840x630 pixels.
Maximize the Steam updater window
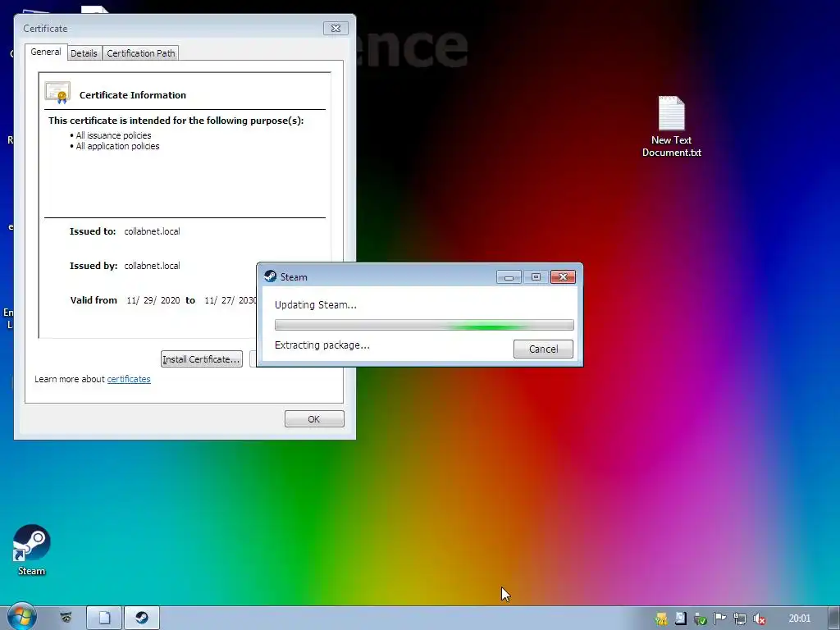(536, 277)
